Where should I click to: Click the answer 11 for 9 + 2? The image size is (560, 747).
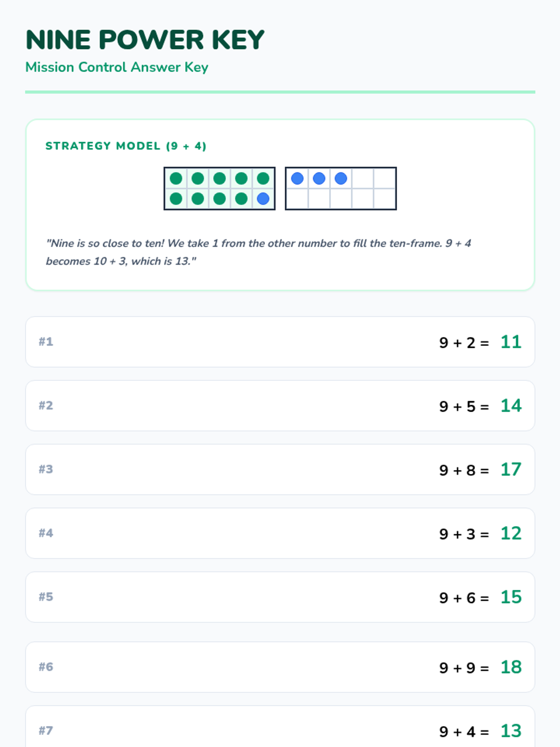click(x=511, y=342)
